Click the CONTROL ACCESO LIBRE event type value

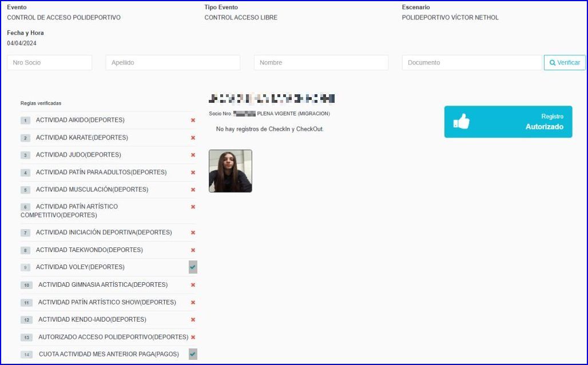pos(241,18)
